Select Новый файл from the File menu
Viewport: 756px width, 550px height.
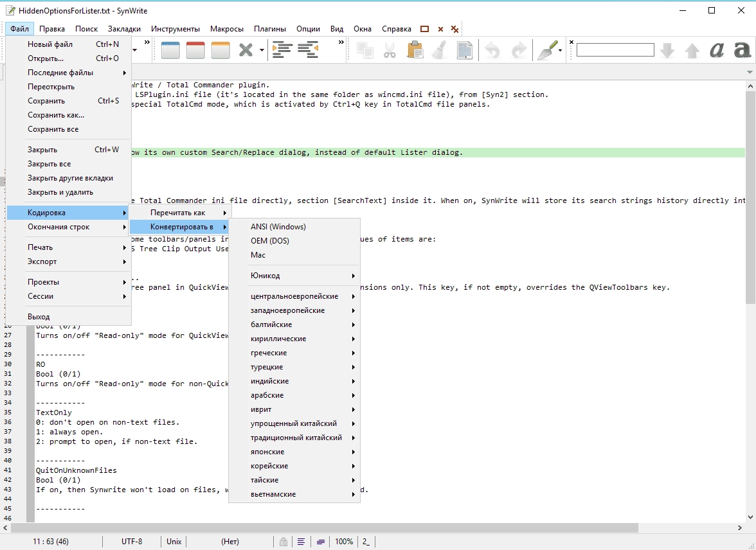point(69,44)
